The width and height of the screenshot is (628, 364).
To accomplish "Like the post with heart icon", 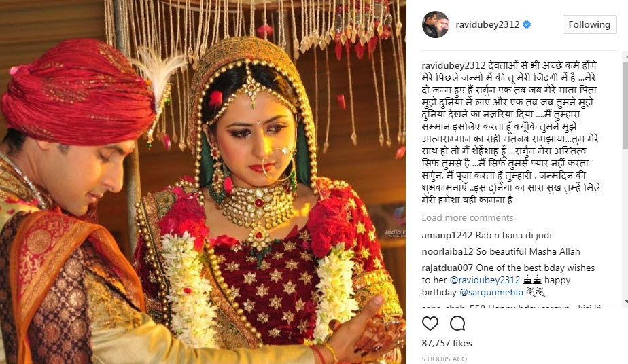I will [x=430, y=323].
